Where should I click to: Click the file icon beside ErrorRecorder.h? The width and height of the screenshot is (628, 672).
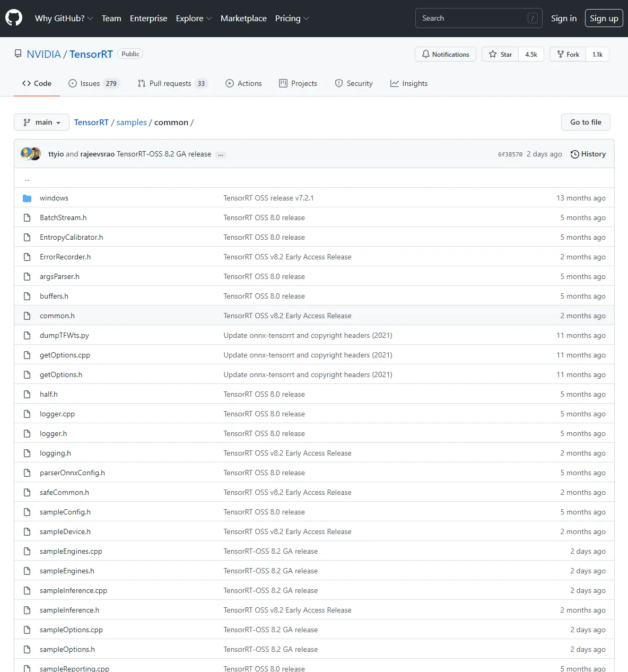pyautogui.click(x=27, y=257)
